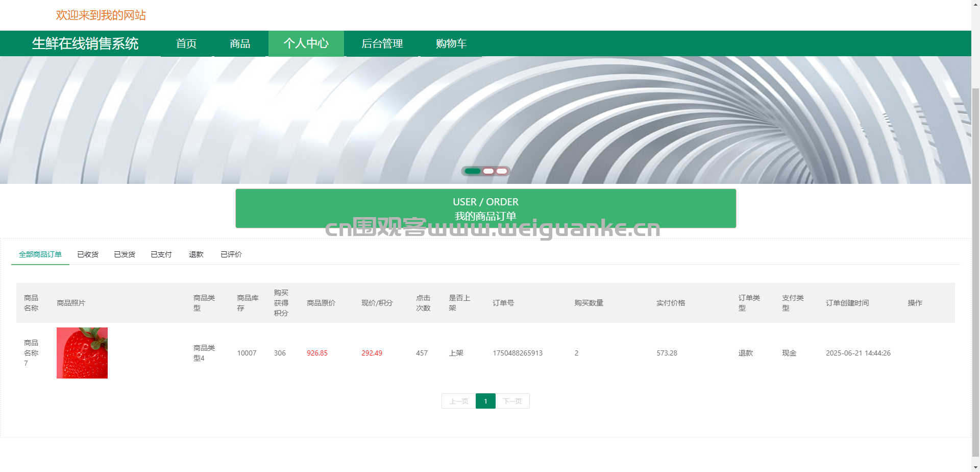Click the 订单号 column header
The width and height of the screenshot is (980, 472).
(503, 303)
